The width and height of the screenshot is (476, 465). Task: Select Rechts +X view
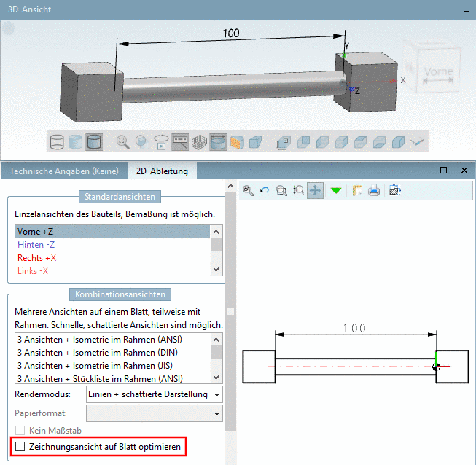point(112,258)
